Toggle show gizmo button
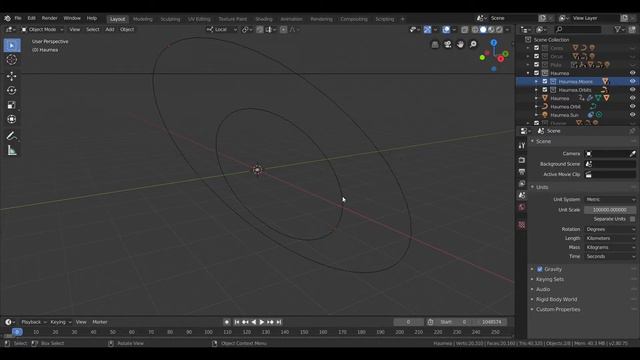Viewport: 640px width, 360px height. coord(427,30)
